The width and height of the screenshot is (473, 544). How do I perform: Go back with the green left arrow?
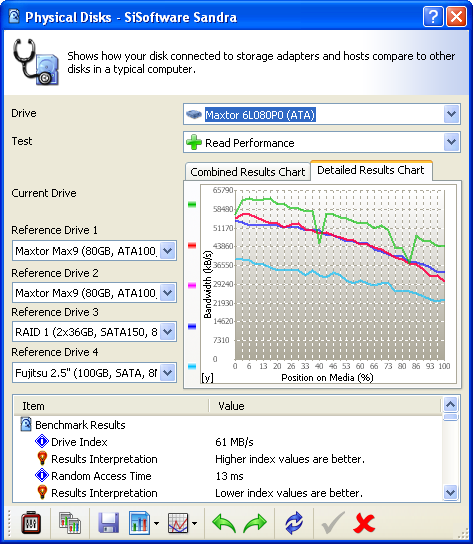(x=224, y=523)
